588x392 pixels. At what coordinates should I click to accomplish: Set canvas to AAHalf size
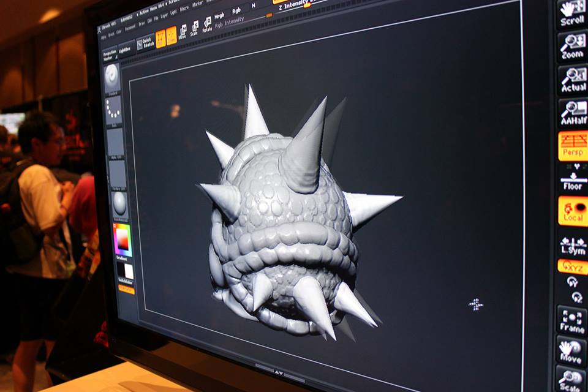tap(573, 113)
